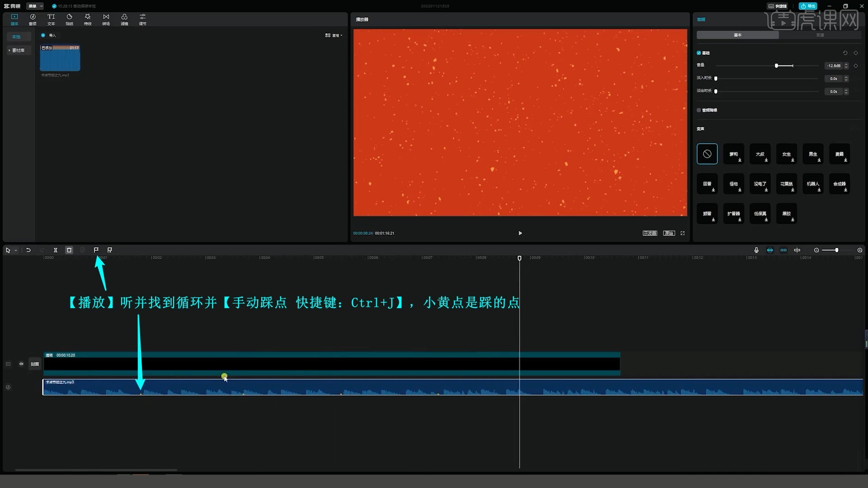Image resolution: width=868 pixels, height=488 pixels.
Task: Choose the 扩音器 voice effect
Action: pos(733,214)
